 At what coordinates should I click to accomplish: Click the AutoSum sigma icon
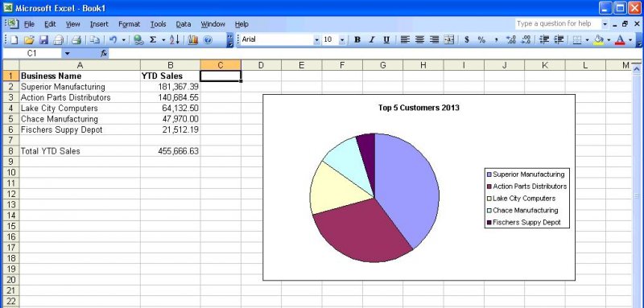tap(153, 39)
